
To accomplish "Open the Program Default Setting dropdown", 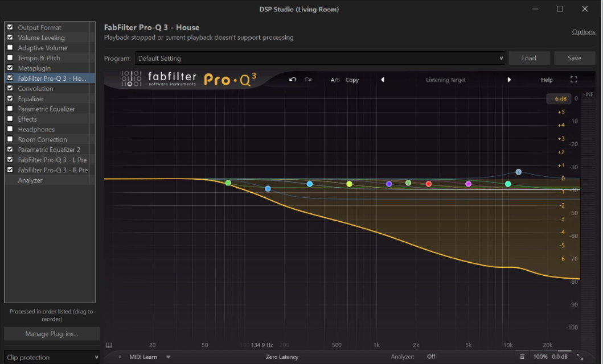I will (319, 59).
